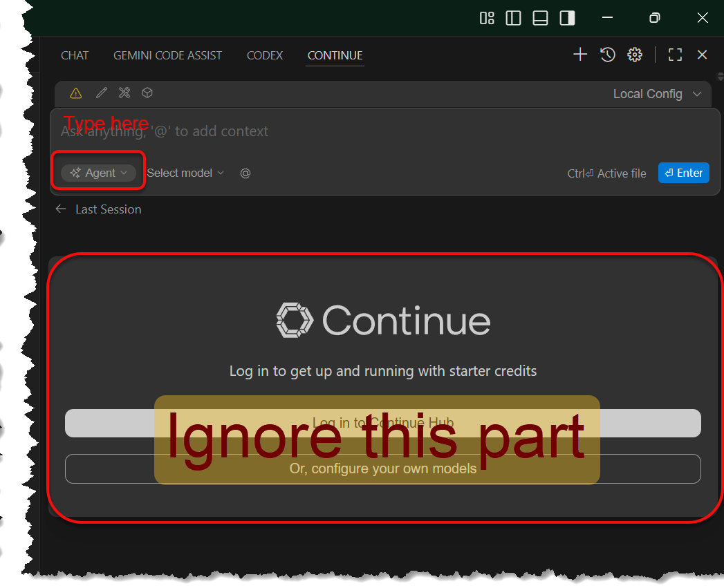The image size is (724, 588).
Task: Switch to the CHAT tab
Action: point(75,55)
